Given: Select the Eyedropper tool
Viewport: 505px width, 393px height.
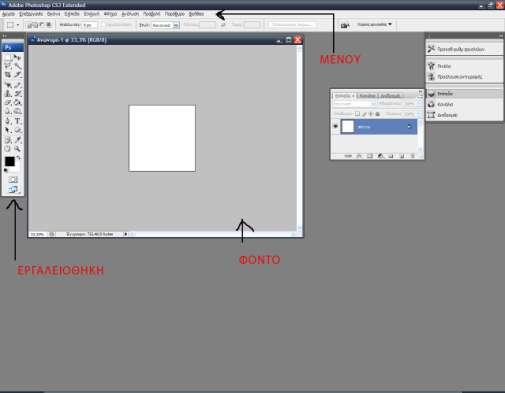Looking at the screenshot, I should 18,139.
